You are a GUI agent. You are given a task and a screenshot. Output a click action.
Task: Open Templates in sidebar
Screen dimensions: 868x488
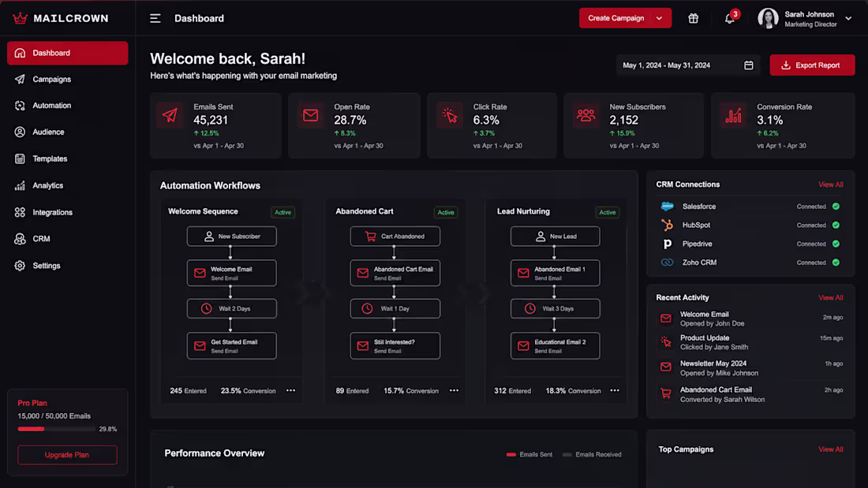68,158
